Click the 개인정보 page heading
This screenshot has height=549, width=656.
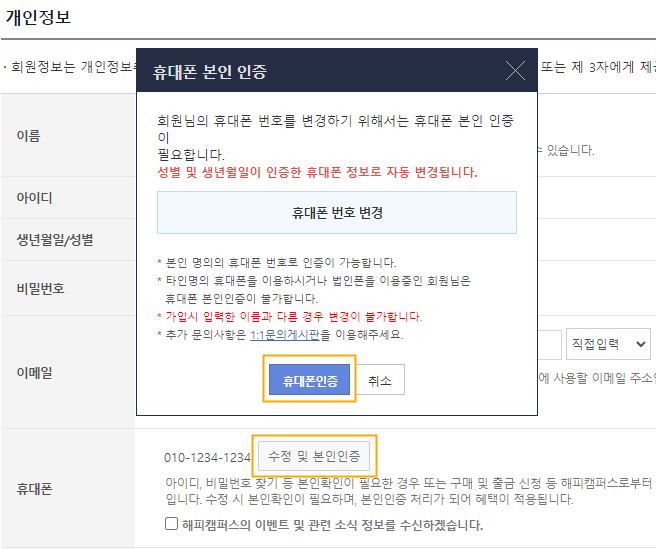(38, 18)
